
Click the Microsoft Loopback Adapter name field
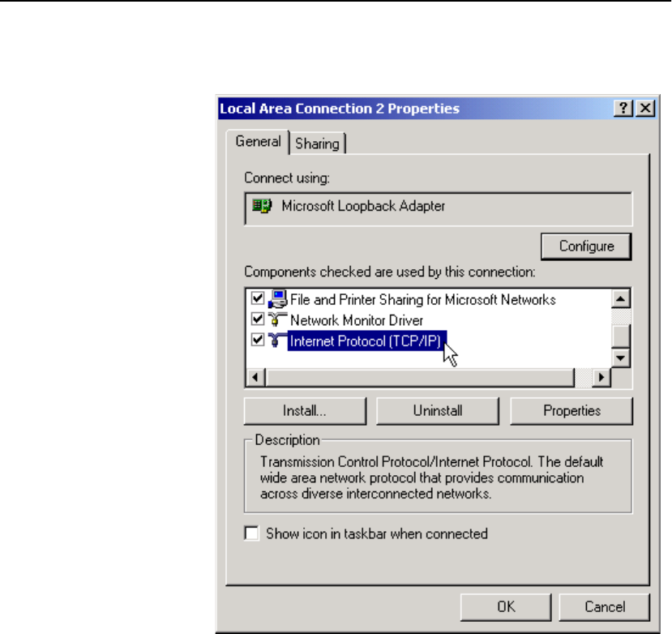click(438, 208)
